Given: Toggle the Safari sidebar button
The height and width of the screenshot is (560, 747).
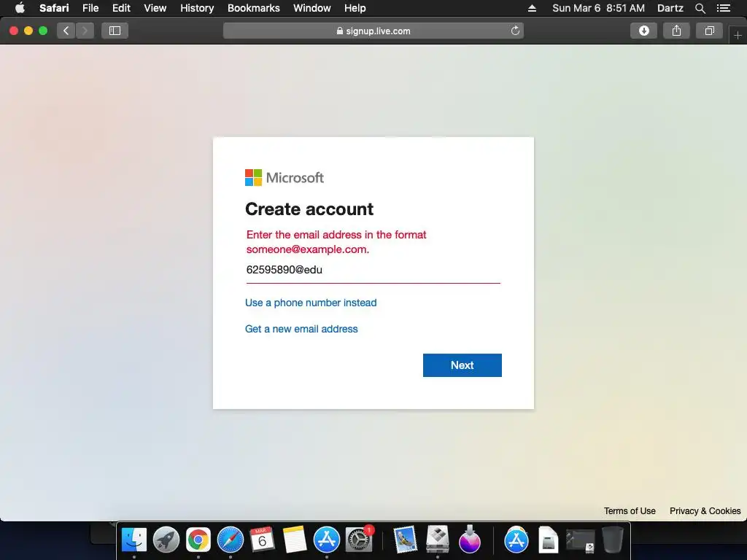Looking at the screenshot, I should pos(115,31).
